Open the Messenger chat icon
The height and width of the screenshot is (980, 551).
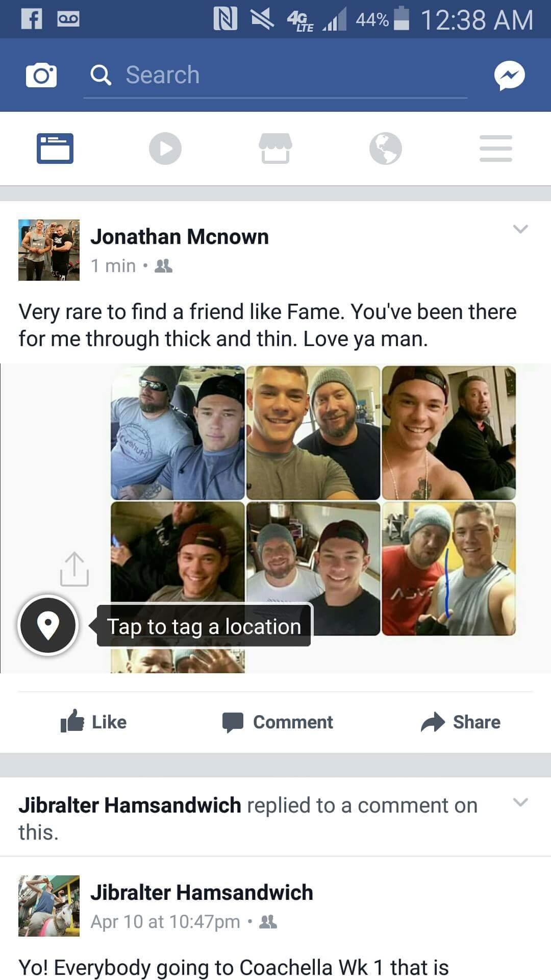tap(509, 76)
